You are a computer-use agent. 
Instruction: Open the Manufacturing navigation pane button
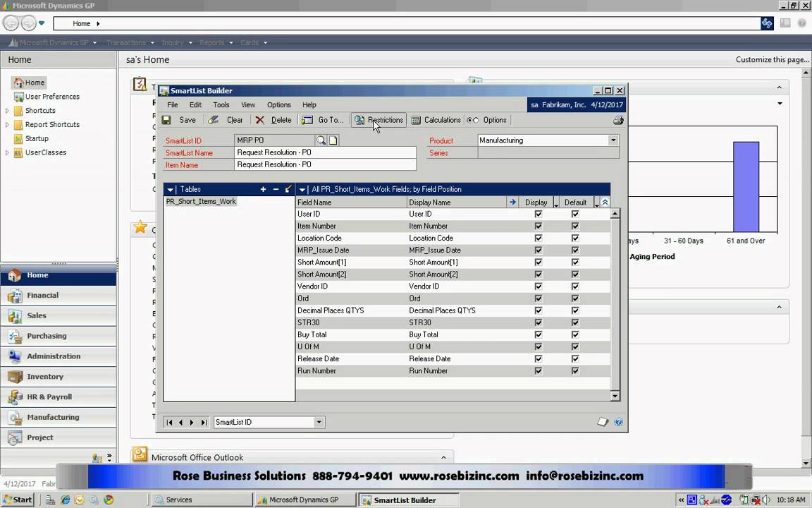click(x=59, y=417)
